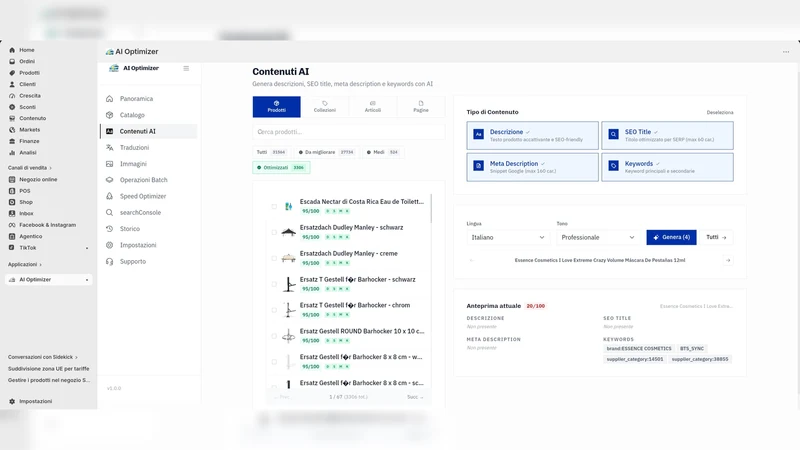
Task: Click the Tutti arrow button
Action: point(716,237)
